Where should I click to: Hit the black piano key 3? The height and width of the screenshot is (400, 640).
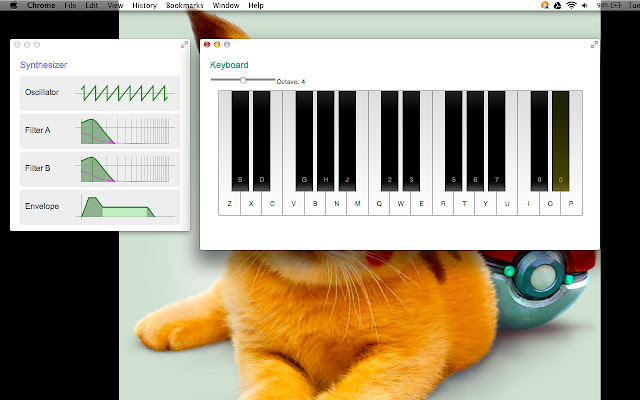pyautogui.click(x=411, y=141)
